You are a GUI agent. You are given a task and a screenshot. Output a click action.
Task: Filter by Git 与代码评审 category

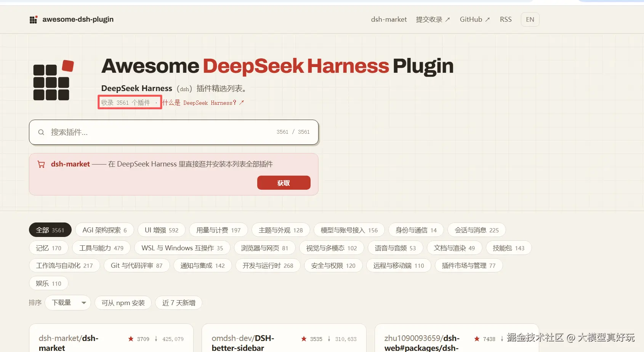click(137, 265)
